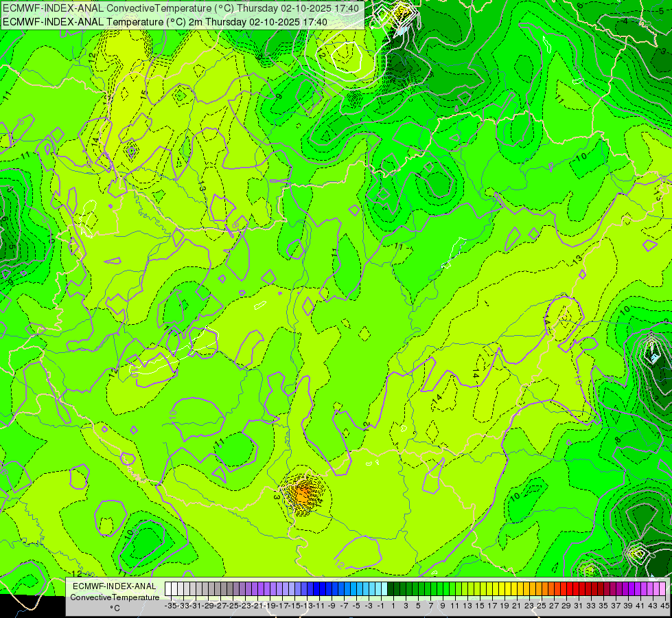This screenshot has height=618, width=672.
Task: Click the legend heading 'ECMWF-INDEX-ANAL'
Action: click(115, 586)
